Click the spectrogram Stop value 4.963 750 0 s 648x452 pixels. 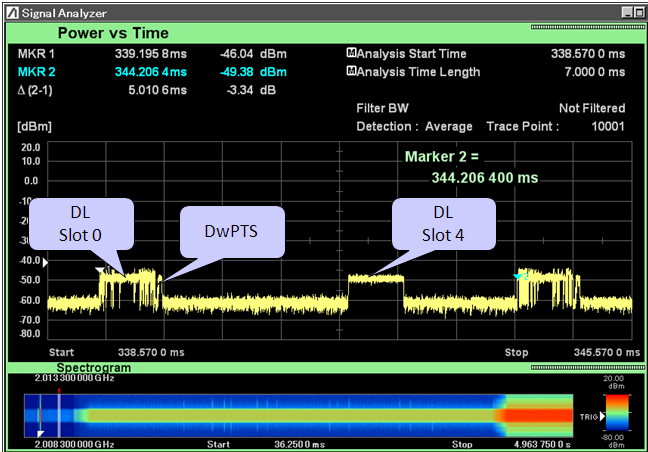[x=542, y=445]
